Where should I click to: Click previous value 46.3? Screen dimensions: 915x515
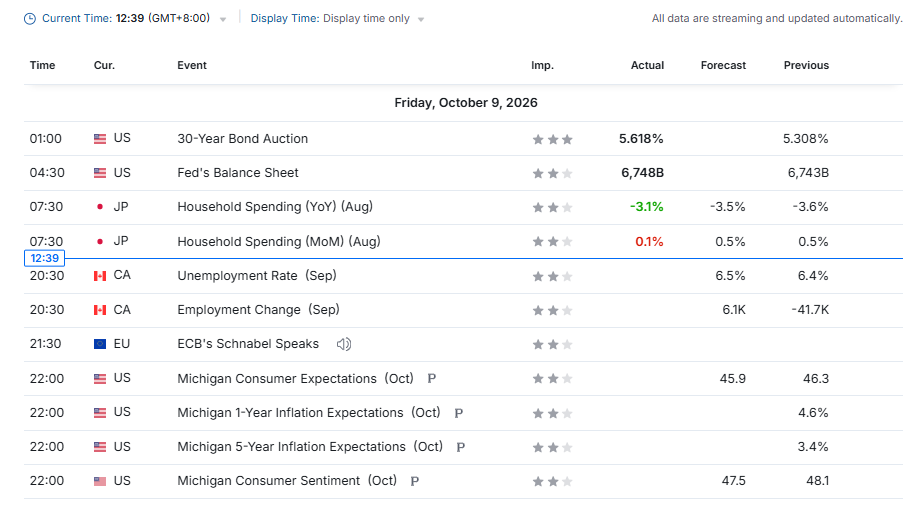click(x=816, y=379)
